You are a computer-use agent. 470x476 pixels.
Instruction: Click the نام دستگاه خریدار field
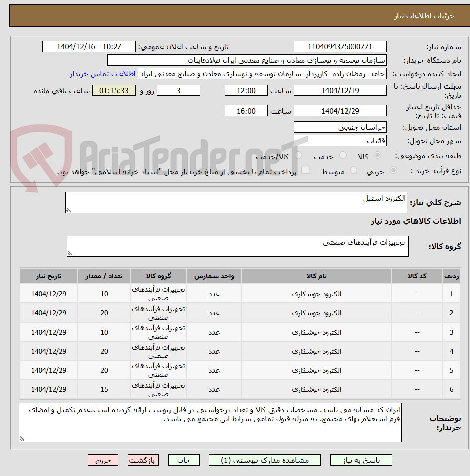pos(247,60)
